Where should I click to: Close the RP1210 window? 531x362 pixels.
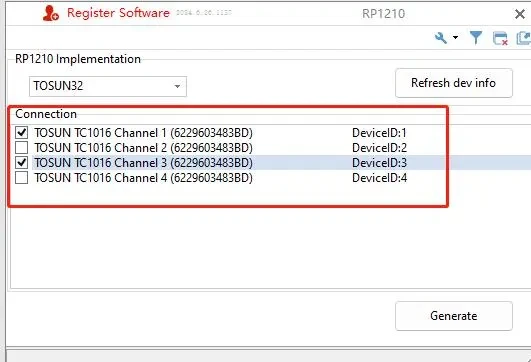coord(519,14)
